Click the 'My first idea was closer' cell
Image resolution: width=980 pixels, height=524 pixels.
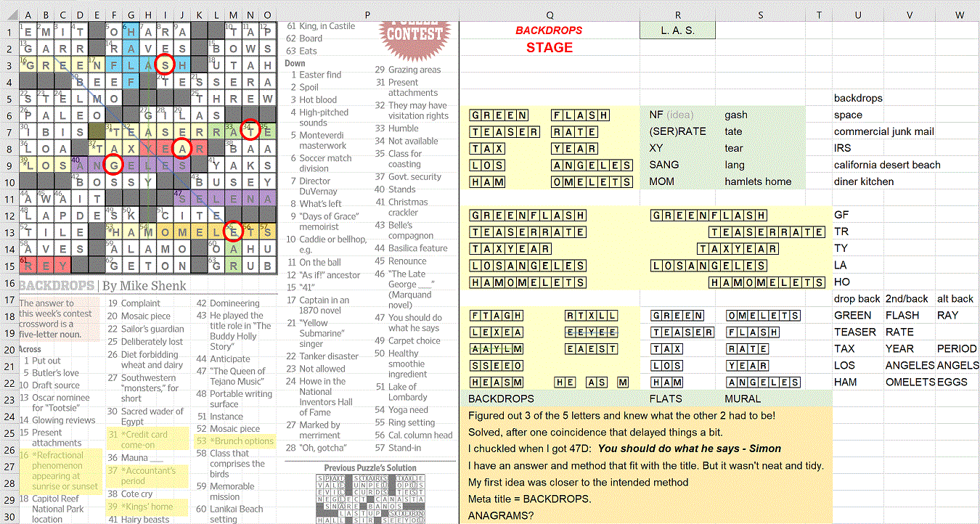click(x=579, y=482)
